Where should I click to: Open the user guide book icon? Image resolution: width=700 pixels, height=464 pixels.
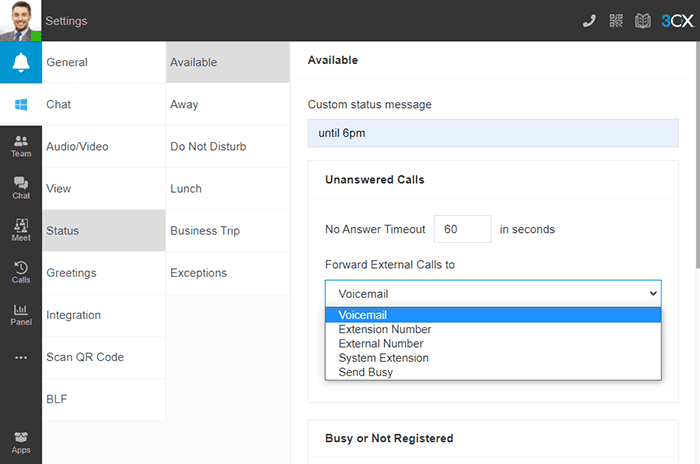(x=643, y=20)
